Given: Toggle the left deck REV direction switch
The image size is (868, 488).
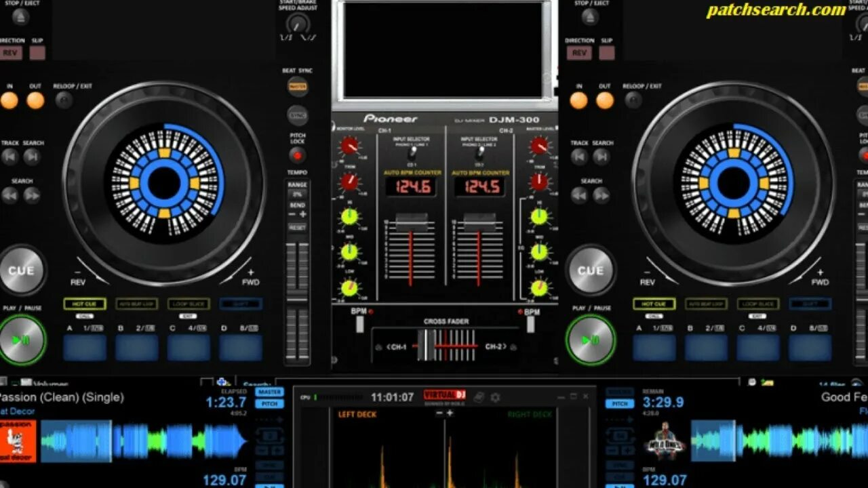Looking at the screenshot, I should point(9,53).
